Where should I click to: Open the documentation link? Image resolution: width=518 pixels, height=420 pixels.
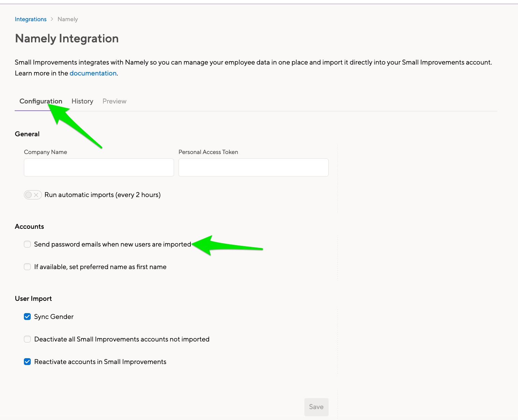coord(93,73)
